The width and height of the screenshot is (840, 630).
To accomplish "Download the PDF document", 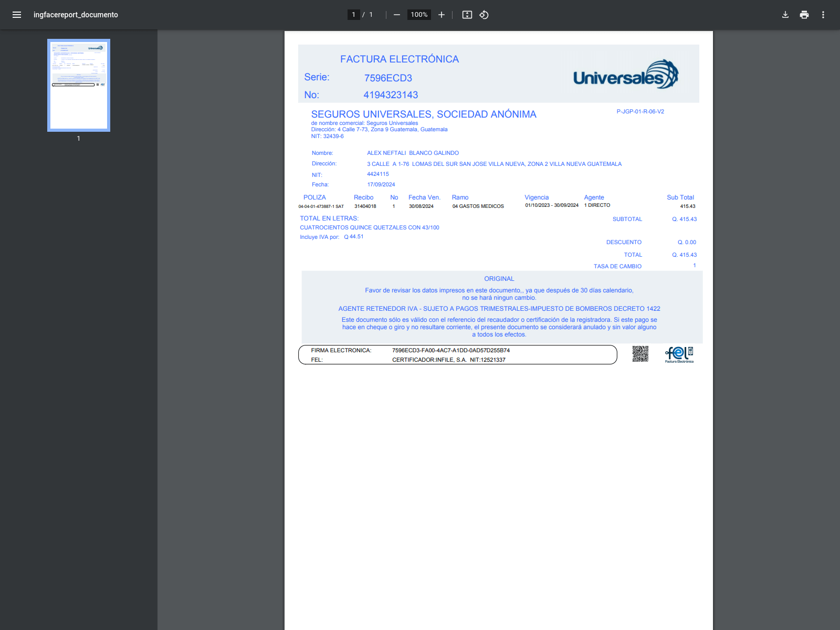I will tap(785, 15).
